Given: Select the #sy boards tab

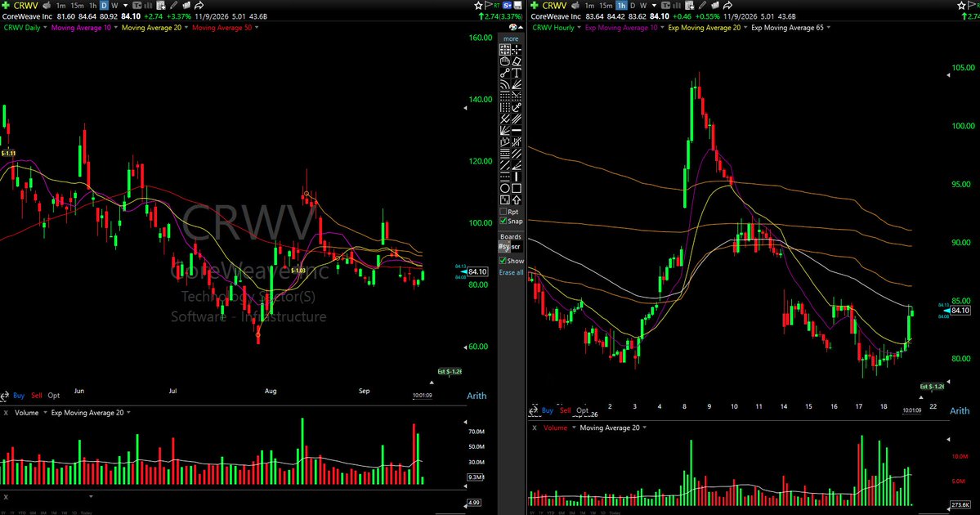Looking at the screenshot, I should [x=503, y=247].
